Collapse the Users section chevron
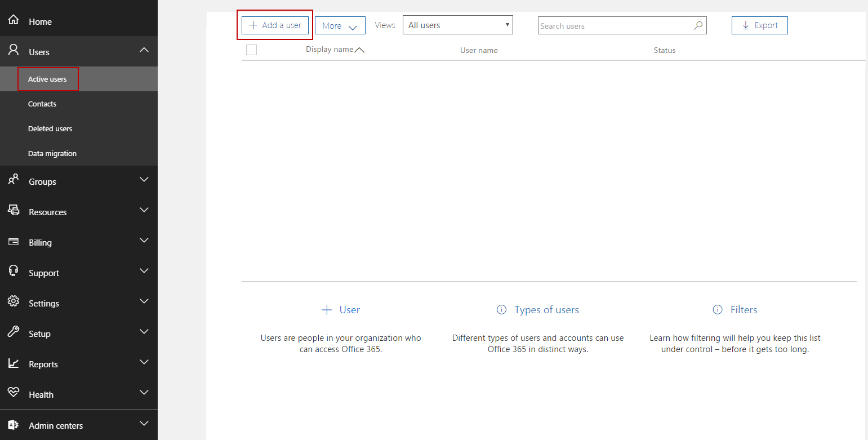 pyautogui.click(x=144, y=51)
